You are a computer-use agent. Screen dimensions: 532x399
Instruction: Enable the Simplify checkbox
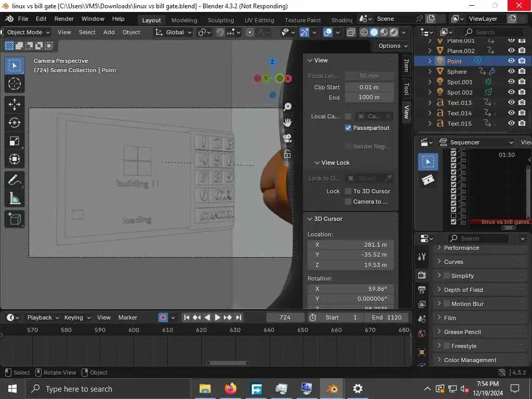447,275
